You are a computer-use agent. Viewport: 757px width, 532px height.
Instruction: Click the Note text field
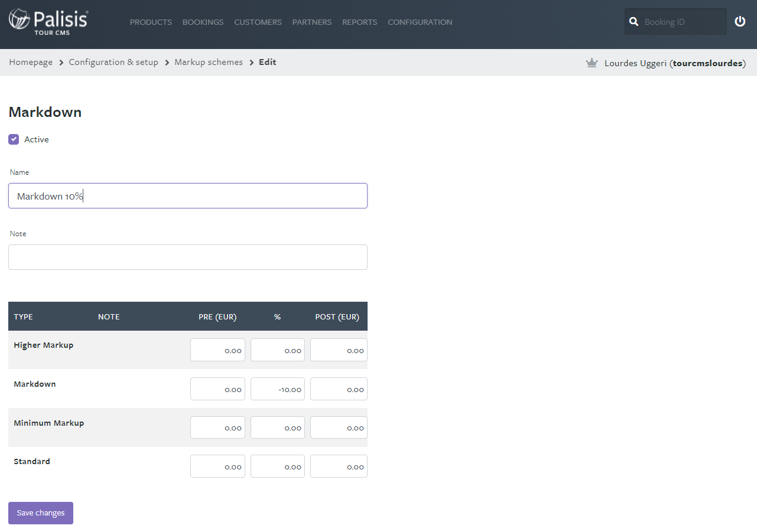187,257
